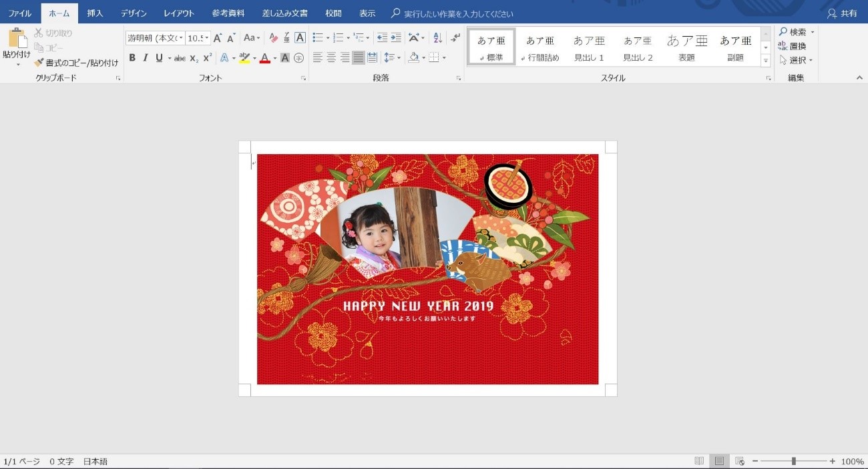Click the Tell Me search box
This screenshot has height=469, width=868.
[x=441, y=13]
